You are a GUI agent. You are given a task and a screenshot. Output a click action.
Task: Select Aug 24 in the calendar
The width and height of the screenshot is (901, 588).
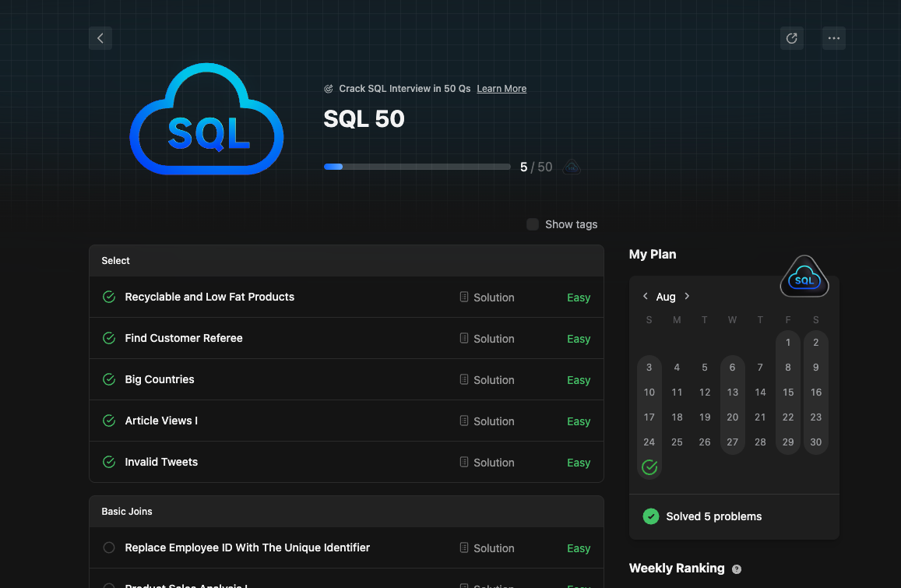coord(649,442)
